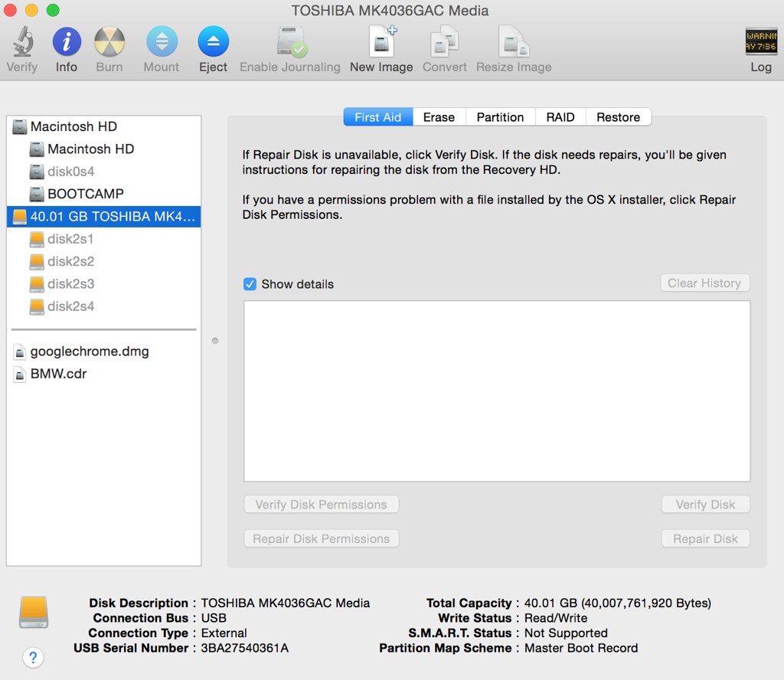
Task: Open the RAID tab
Action: [x=560, y=117]
